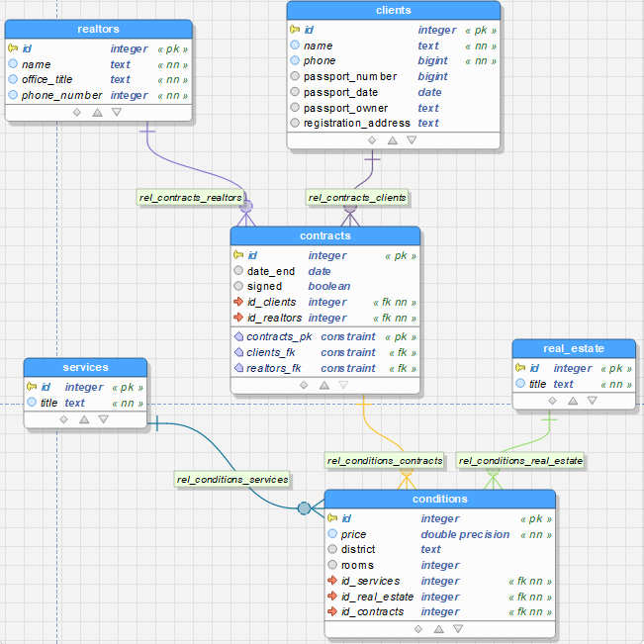
Task: Select the rel_conditions_contracts relationship label
Action: [385, 461]
